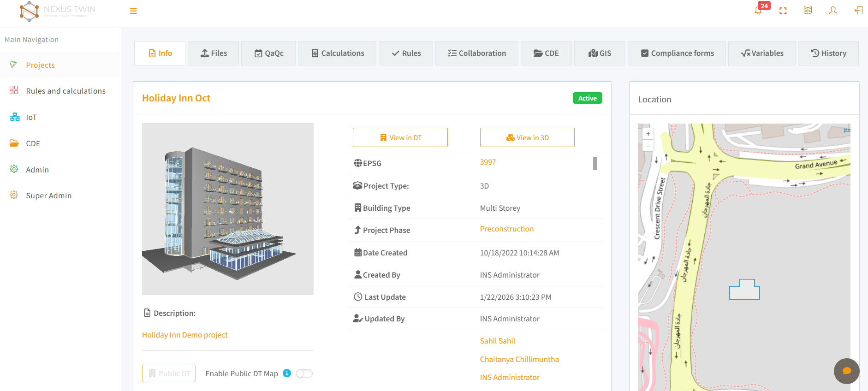Open the Variables tab
The height and width of the screenshot is (391, 868).
pyautogui.click(x=762, y=53)
